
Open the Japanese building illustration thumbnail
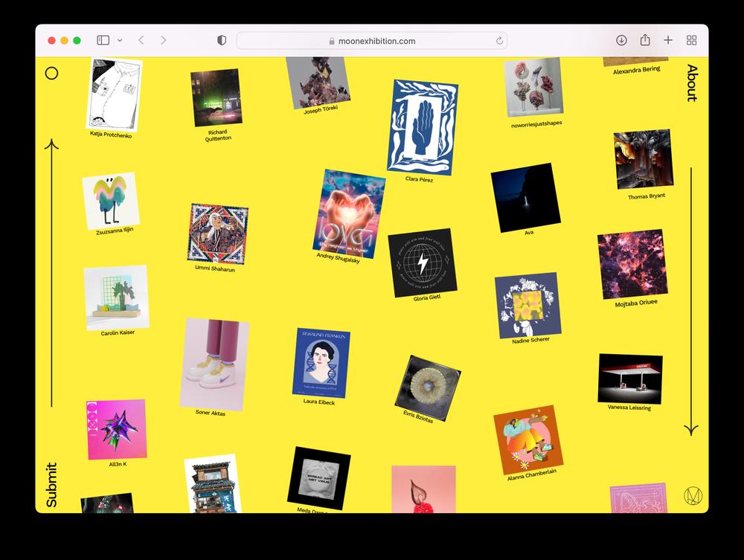tap(213, 484)
